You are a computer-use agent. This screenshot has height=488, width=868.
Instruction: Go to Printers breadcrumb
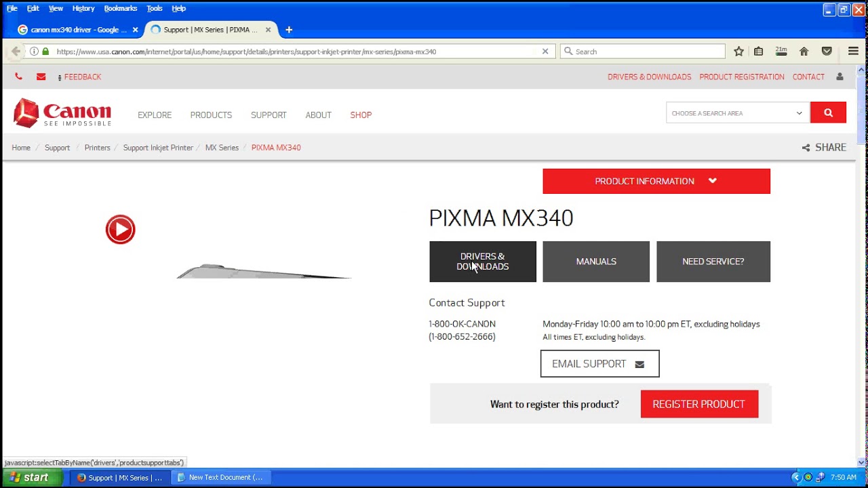click(97, 148)
